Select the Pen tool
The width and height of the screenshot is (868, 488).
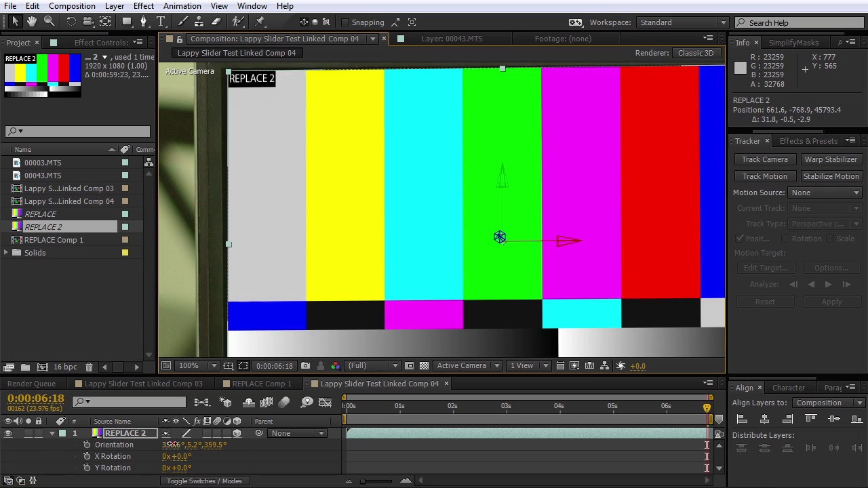(x=144, y=22)
